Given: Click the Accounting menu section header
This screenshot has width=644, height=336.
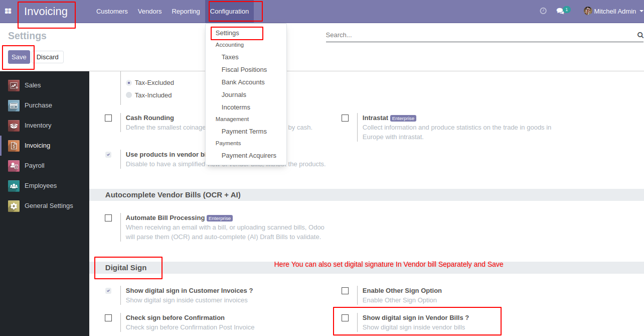Looking at the screenshot, I should (x=230, y=45).
